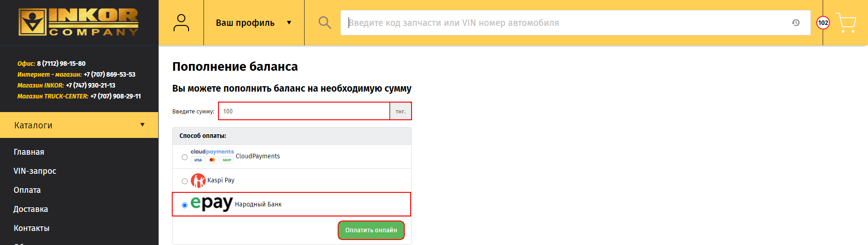Expand the Ваш профиль dropdown

pos(253,23)
